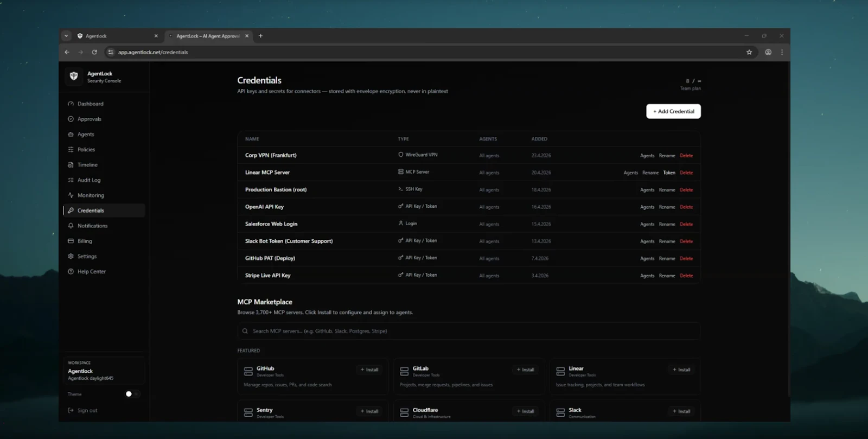Click the Notifications bell icon
This screenshot has width=868, height=439.
(x=71, y=225)
